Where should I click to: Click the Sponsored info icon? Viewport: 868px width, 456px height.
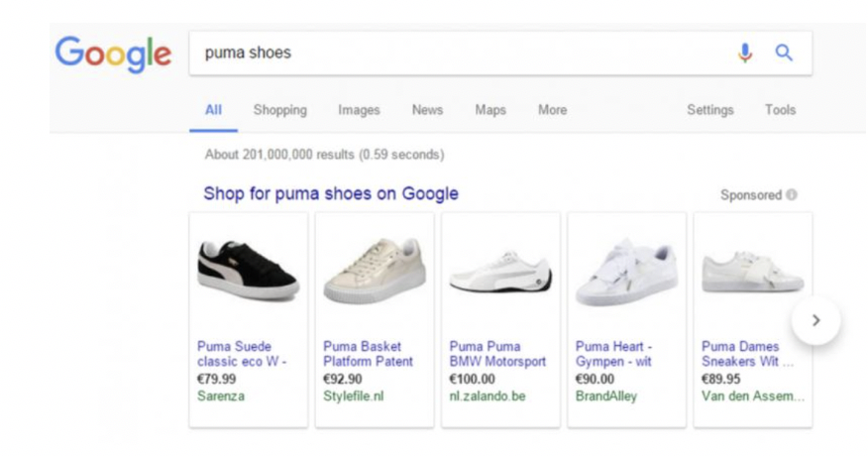coord(792,195)
